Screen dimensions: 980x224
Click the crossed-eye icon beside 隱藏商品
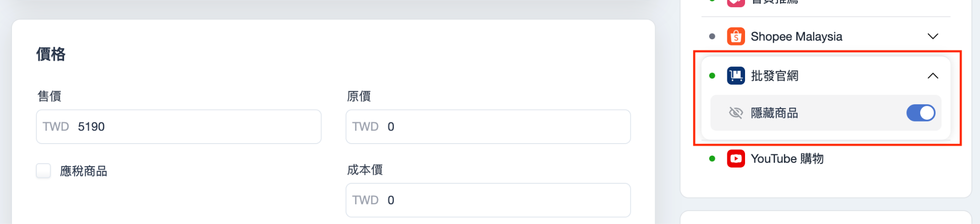coord(735,113)
